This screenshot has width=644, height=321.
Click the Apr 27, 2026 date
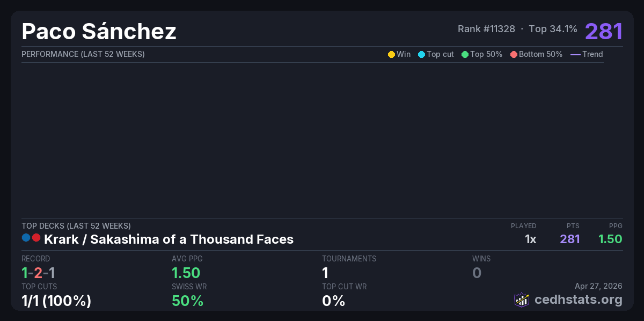598,286
